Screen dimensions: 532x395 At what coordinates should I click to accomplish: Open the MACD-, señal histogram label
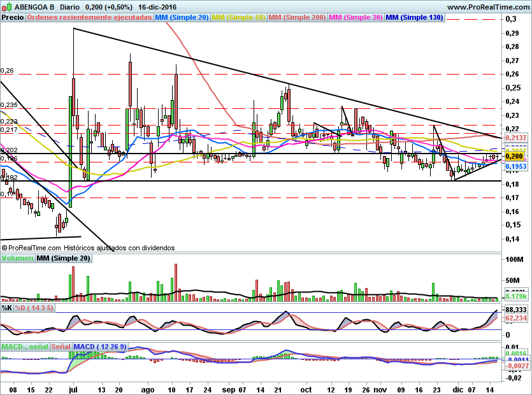25,347
